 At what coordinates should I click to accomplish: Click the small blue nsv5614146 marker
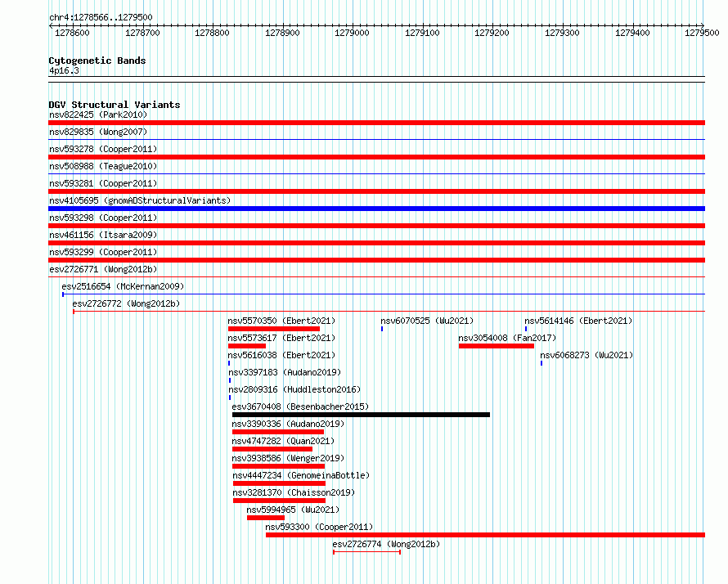tap(526, 329)
